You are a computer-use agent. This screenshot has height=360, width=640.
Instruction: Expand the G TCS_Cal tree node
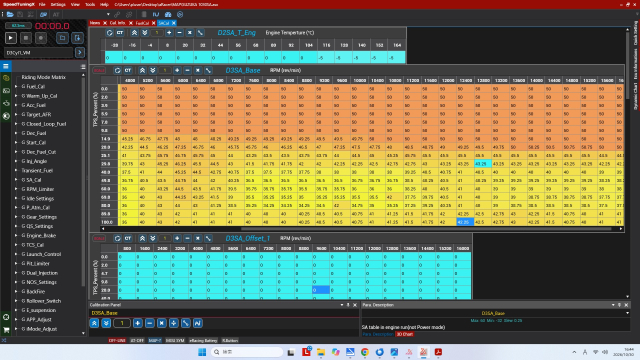click(x=16, y=245)
